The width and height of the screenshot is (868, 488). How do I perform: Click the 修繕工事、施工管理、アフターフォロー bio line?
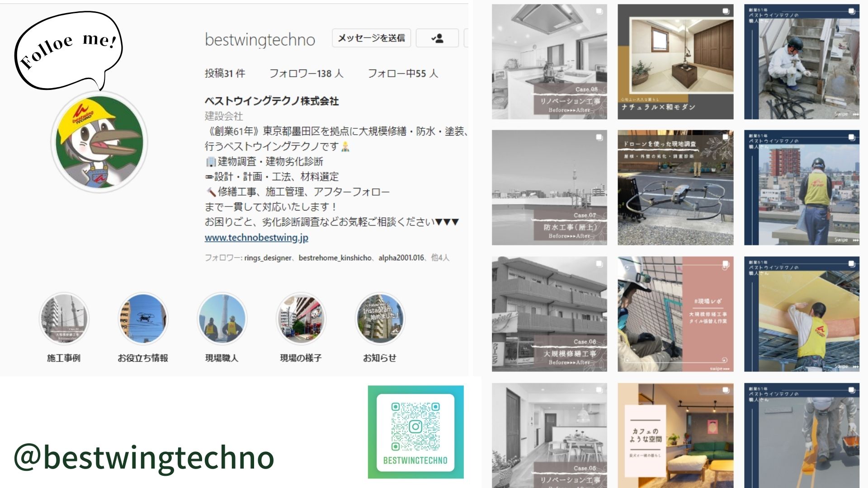tap(298, 192)
